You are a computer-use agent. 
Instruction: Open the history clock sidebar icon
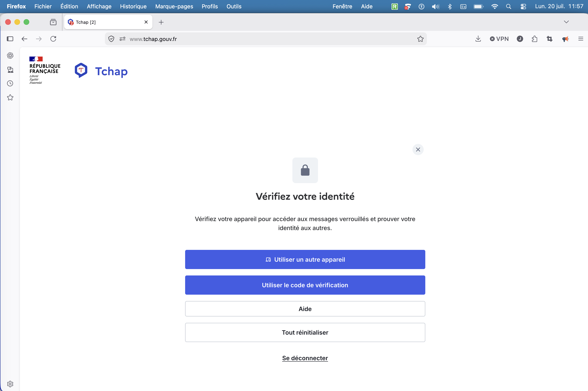click(10, 83)
